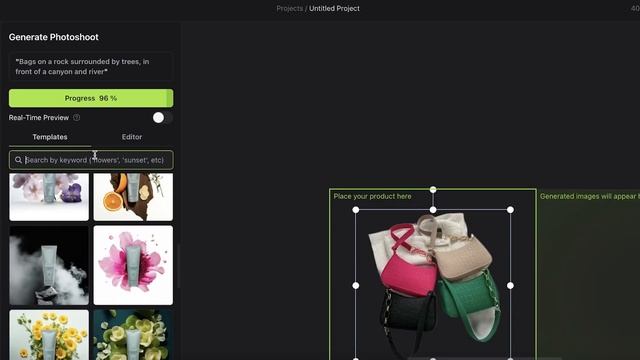Screen dimensions: 640x360
Task: Select the purple flowers template thumbnail
Action: pyautogui.click(x=49, y=197)
